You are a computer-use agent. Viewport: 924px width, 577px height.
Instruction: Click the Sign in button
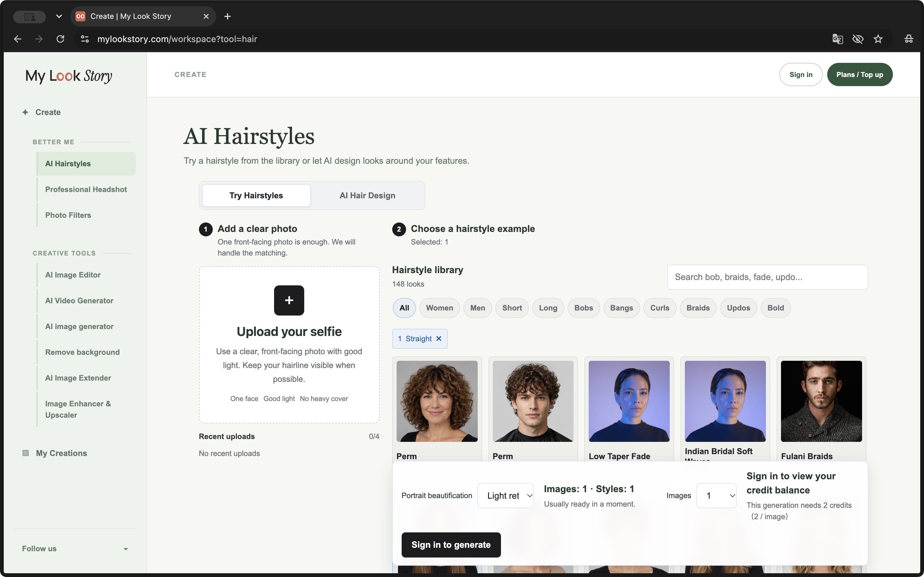pyautogui.click(x=801, y=74)
